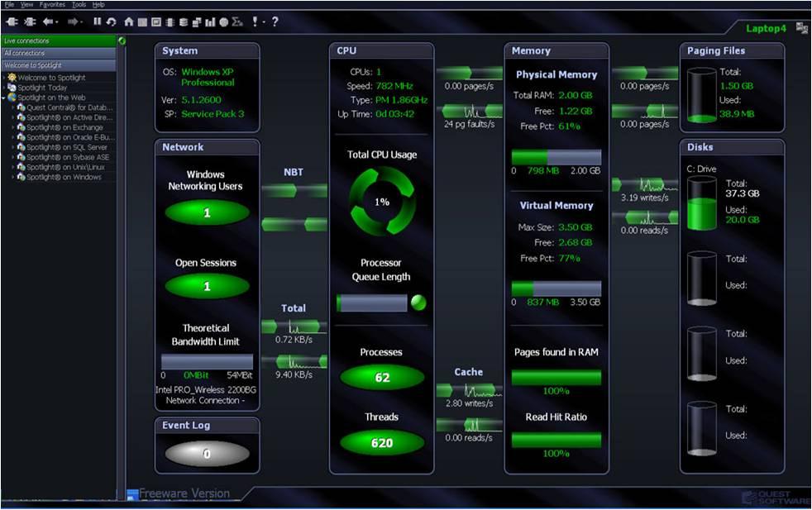Click the green status ball by Processor Queue Length
Screen dimensions: 812x510
coord(418,303)
